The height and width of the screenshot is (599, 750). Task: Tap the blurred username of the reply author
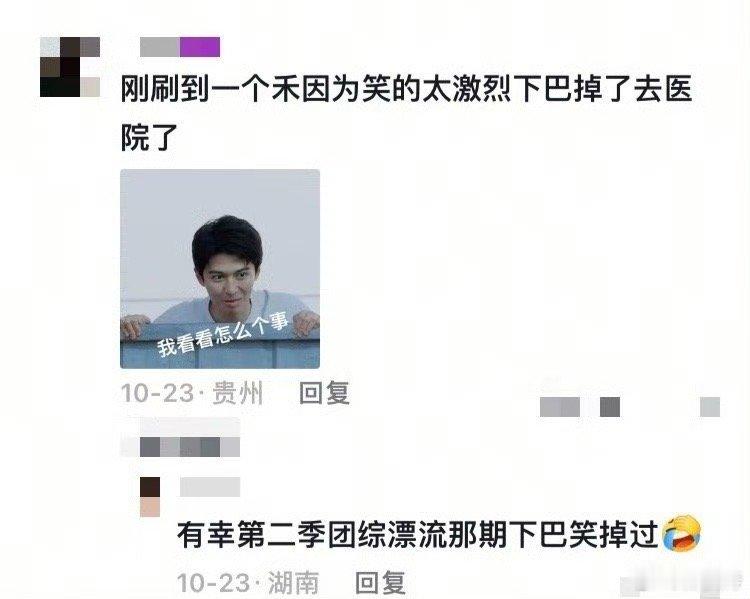coord(210,487)
